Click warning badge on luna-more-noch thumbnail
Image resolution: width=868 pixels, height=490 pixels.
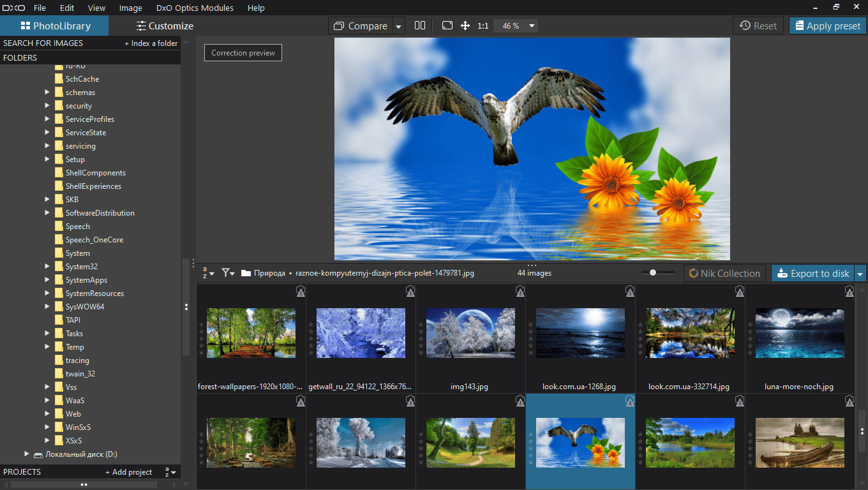point(849,291)
